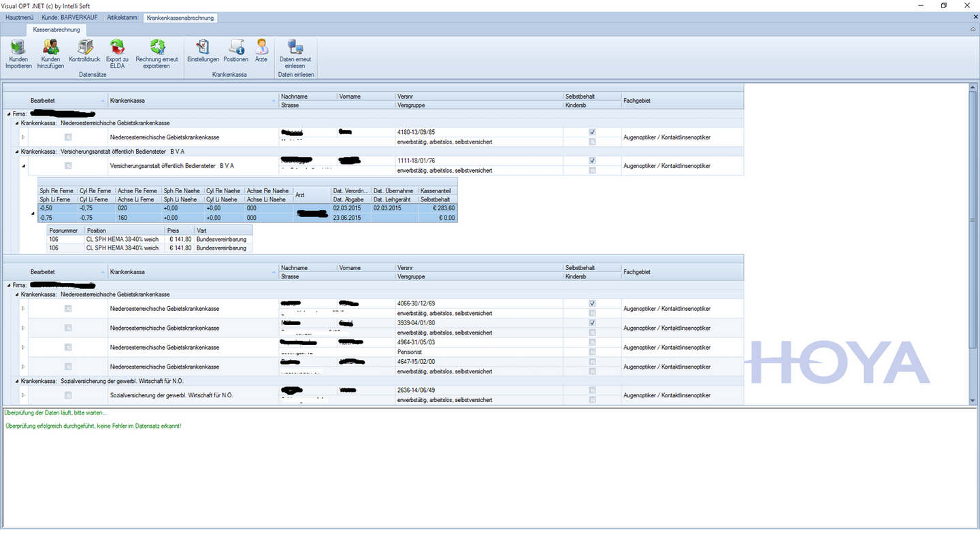
Task: Toggle Selbstbehalt checkbox for Versnr 4180-13/09/85
Action: click(592, 132)
